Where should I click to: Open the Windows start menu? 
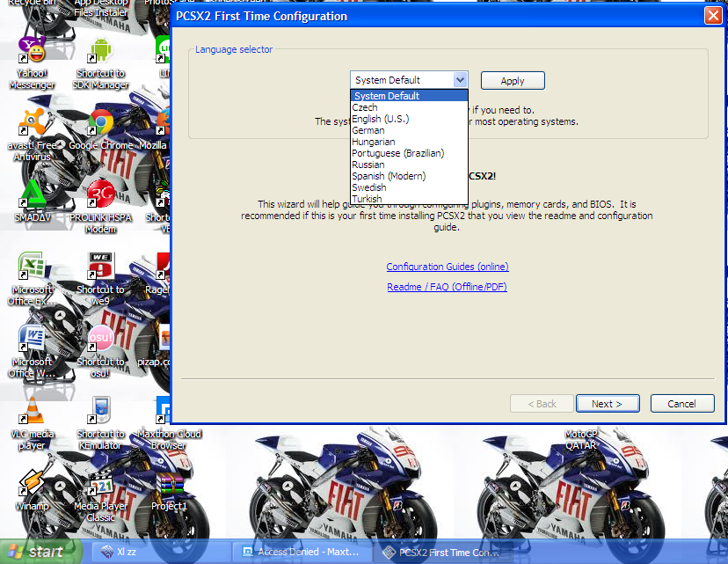(x=40, y=552)
